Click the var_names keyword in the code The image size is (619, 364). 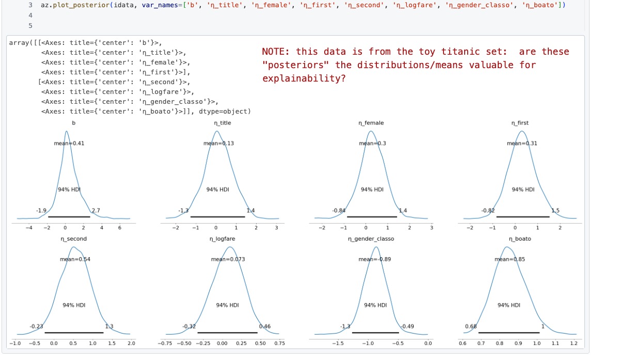(159, 5)
